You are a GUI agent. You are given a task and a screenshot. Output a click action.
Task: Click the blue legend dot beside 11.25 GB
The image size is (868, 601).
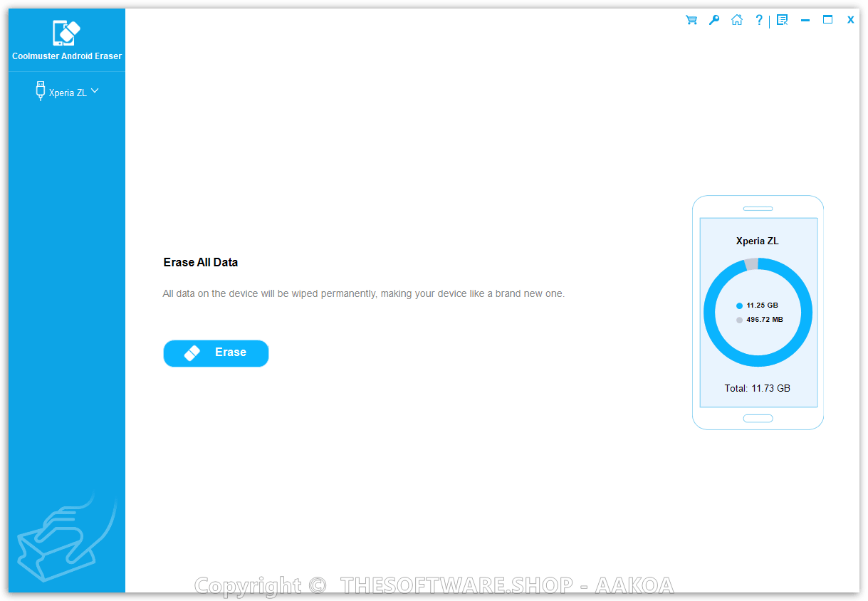click(739, 305)
